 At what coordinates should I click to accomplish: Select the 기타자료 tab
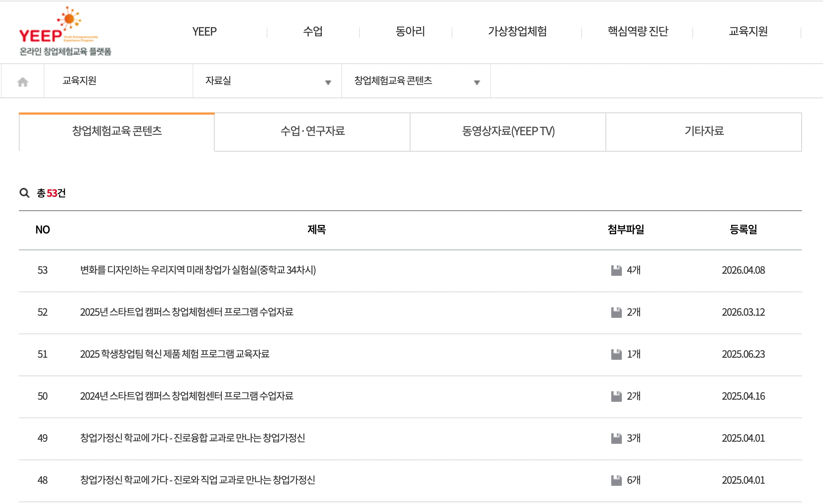[x=704, y=131]
